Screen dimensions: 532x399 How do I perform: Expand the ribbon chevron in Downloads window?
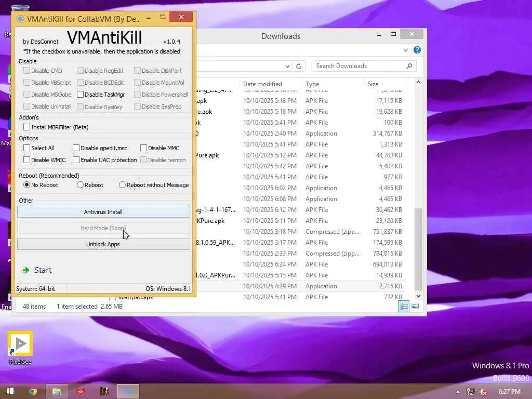pos(405,50)
